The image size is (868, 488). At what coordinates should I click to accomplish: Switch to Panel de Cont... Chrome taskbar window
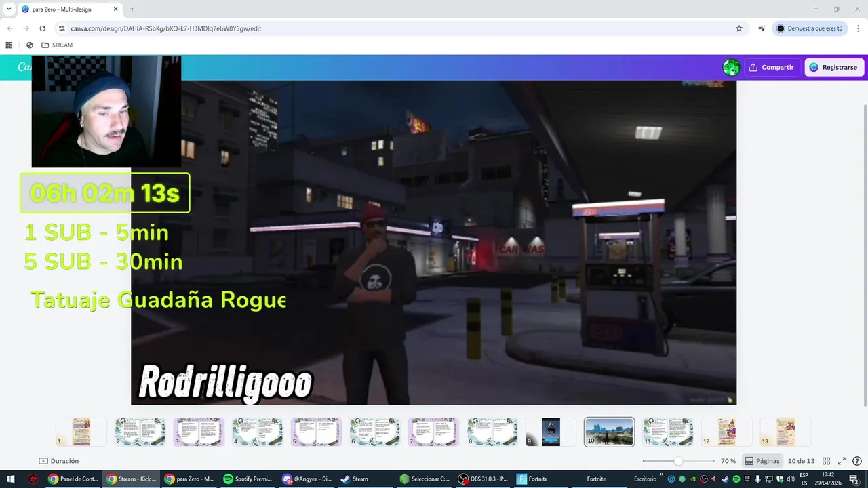coord(73,479)
